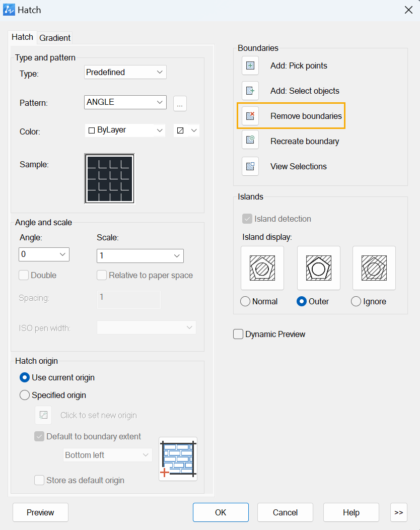Select the Hatch tab
The image size is (420, 530).
22,37
